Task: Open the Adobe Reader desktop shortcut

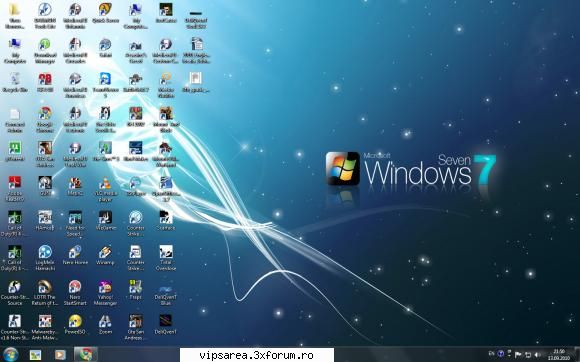Action: (15, 189)
